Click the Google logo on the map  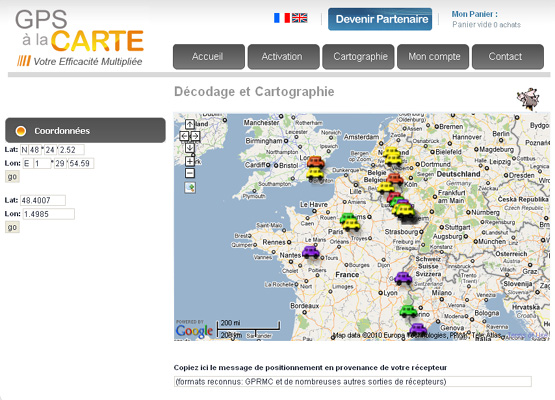[194, 331]
